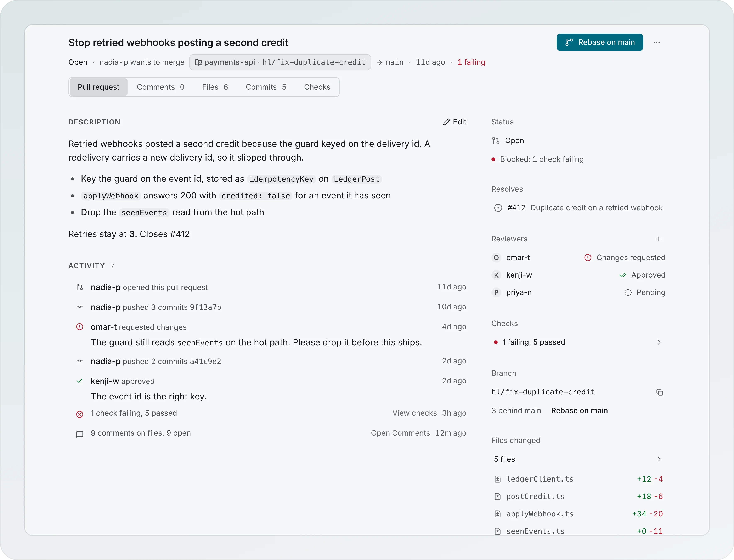Click the branch icon in Rebase button

coord(569,42)
